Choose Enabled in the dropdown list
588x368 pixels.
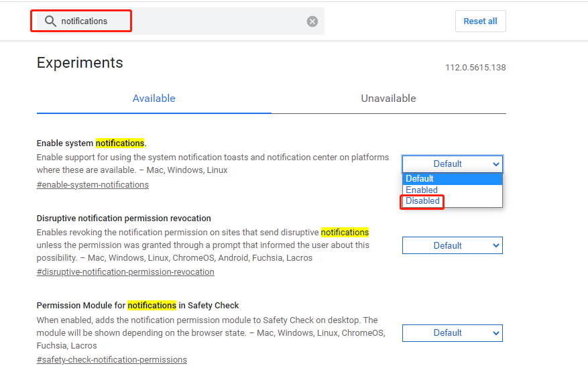click(x=422, y=190)
